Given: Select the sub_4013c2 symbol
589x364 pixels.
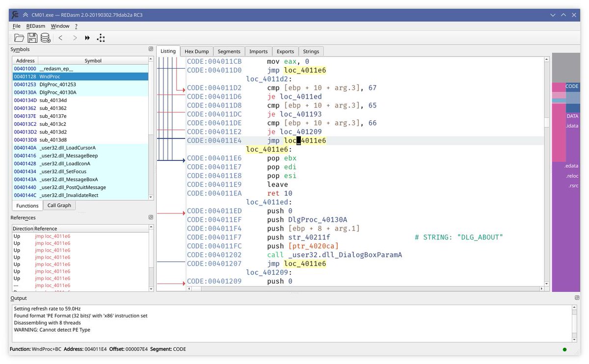Looking at the screenshot, I should click(x=80, y=124).
